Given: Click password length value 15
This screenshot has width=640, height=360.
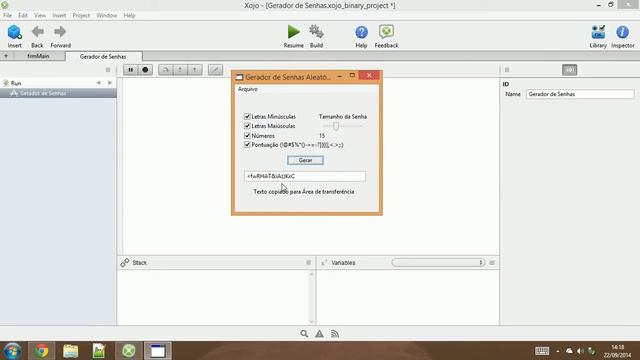Looking at the screenshot, I should [x=322, y=136].
